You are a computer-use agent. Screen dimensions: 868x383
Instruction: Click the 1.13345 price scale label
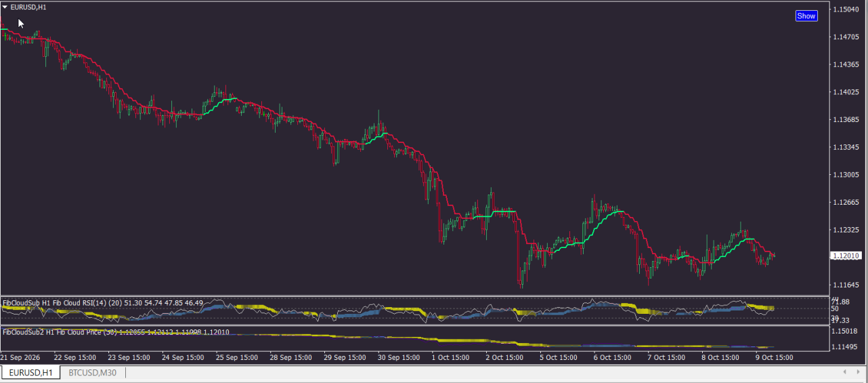click(846, 147)
